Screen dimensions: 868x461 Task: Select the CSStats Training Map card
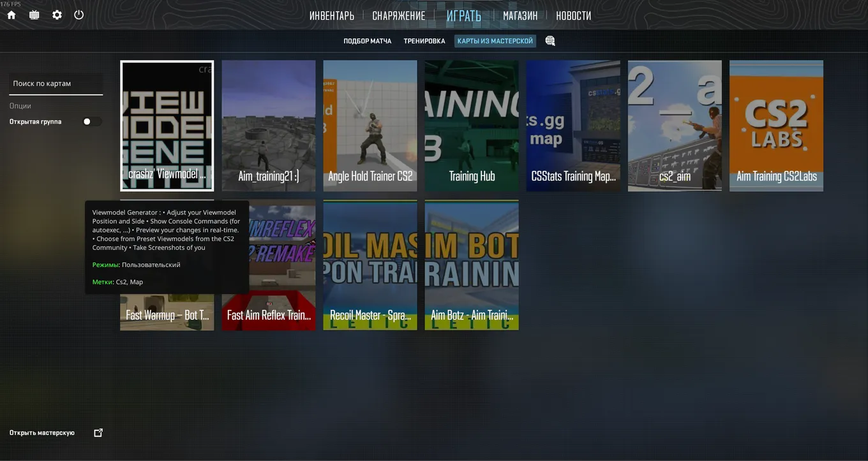point(573,126)
